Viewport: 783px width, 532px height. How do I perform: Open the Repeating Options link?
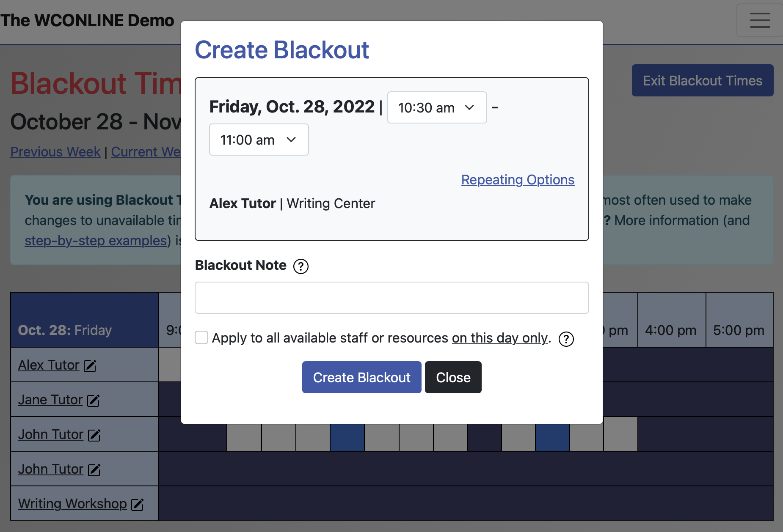[x=517, y=180]
